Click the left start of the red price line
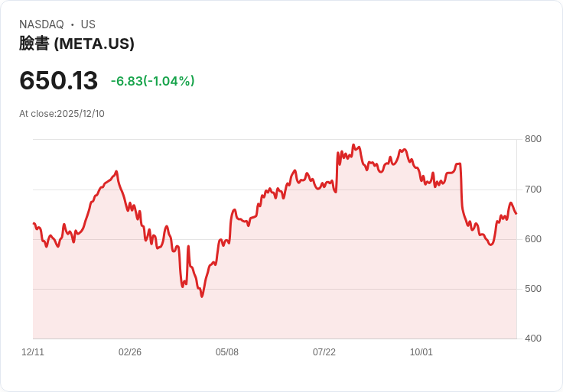 34,223
